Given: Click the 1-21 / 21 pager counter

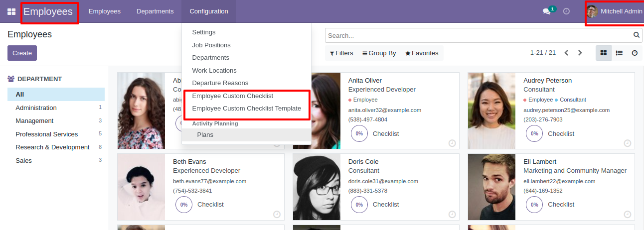Looking at the screenshot, I should pos(543,53).
